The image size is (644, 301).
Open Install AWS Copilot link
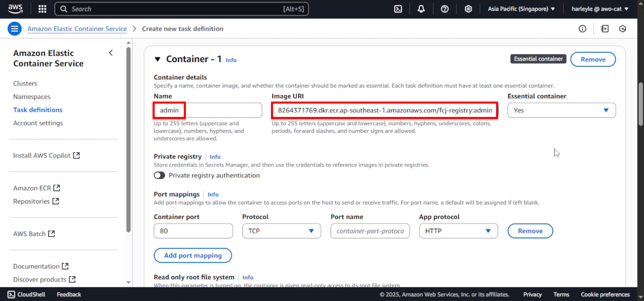tap(42, 156)
